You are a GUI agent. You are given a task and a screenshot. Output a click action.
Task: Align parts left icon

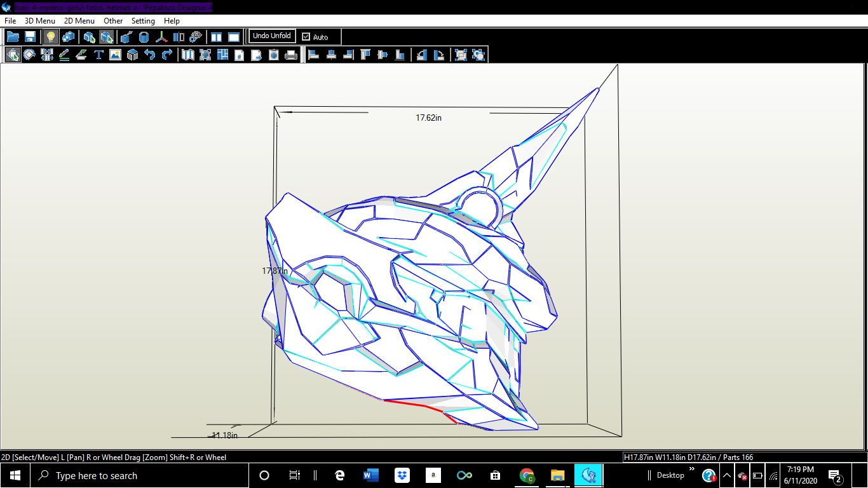[314, 55]
